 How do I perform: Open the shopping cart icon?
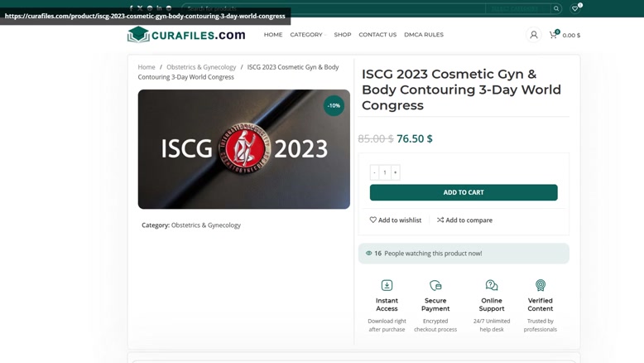coord(553,35)
